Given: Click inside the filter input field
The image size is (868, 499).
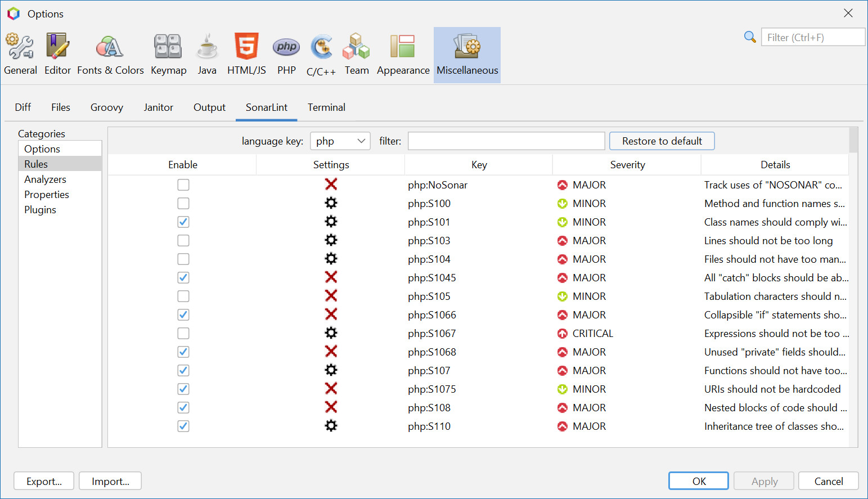Looking at the screenshot, I should click(506, 141).
